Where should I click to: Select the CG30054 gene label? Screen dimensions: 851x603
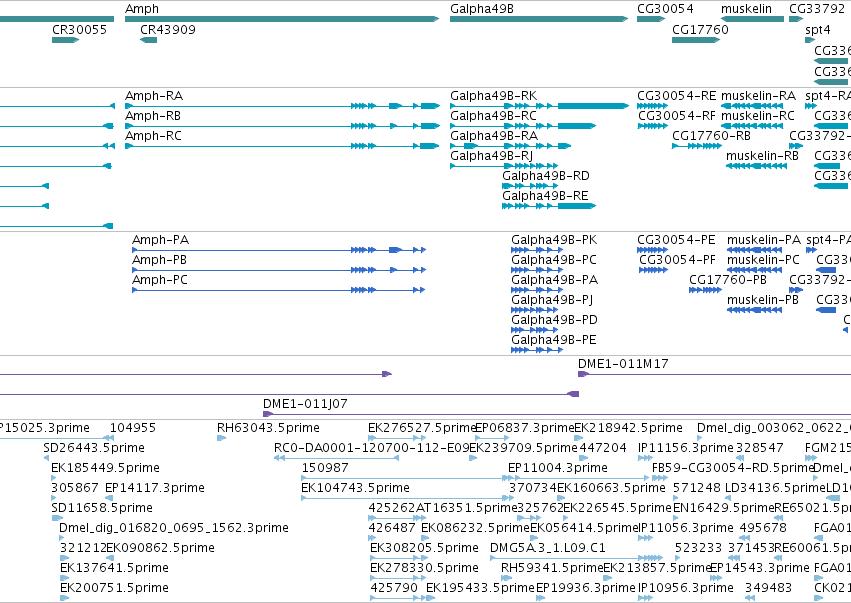click(665, 9)
